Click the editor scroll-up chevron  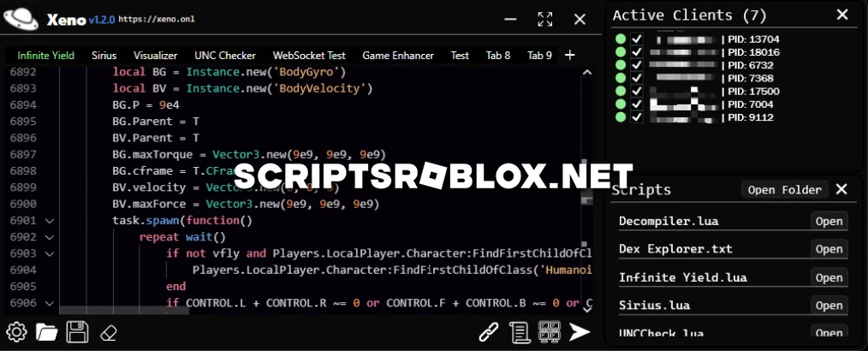[586, 72]
